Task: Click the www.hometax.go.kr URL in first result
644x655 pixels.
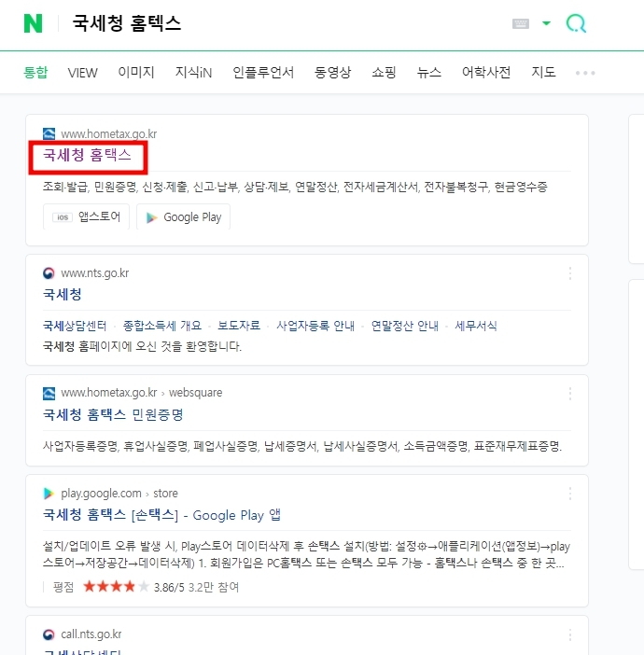Action: [108, 134]
